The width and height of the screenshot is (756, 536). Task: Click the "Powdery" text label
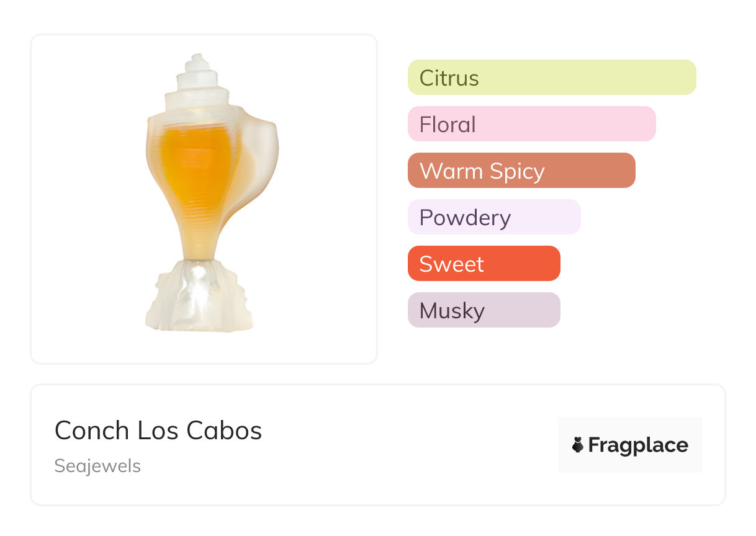(465, 218)
